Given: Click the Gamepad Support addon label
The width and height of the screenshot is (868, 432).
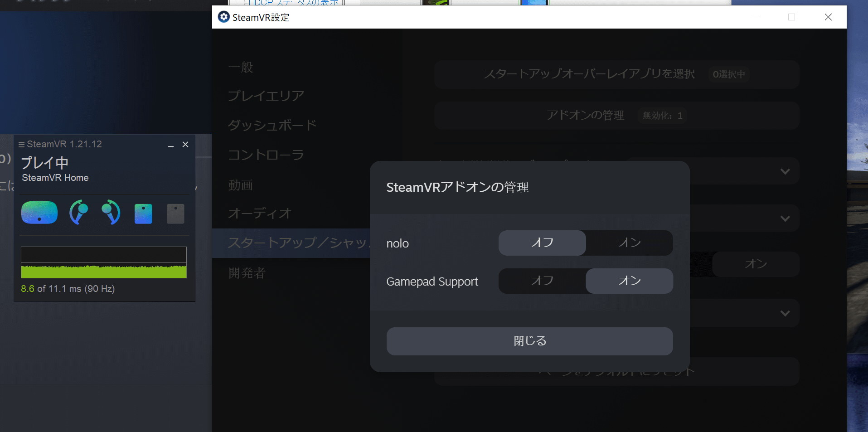Looking at the screenshot, I should tap(432, 282).
